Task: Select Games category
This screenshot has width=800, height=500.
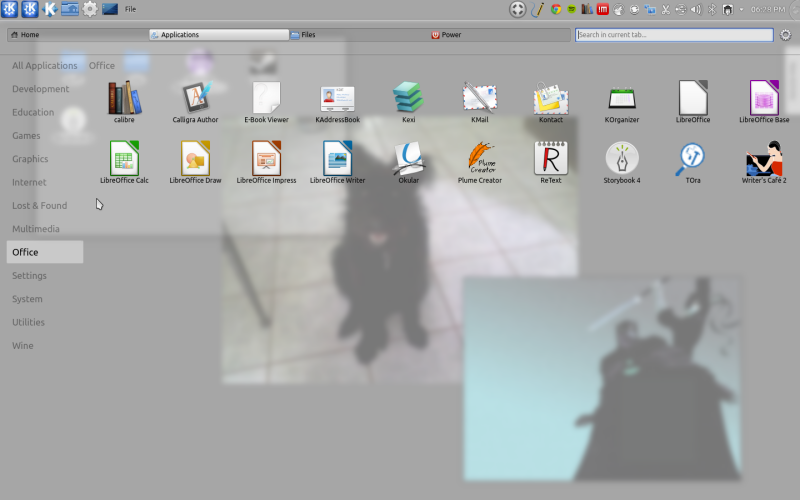Action: [x=45, y=136]
